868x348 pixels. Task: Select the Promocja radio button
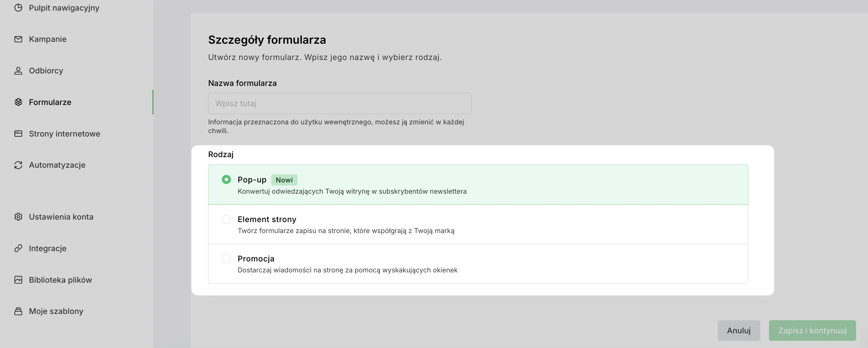pos(226,259)
